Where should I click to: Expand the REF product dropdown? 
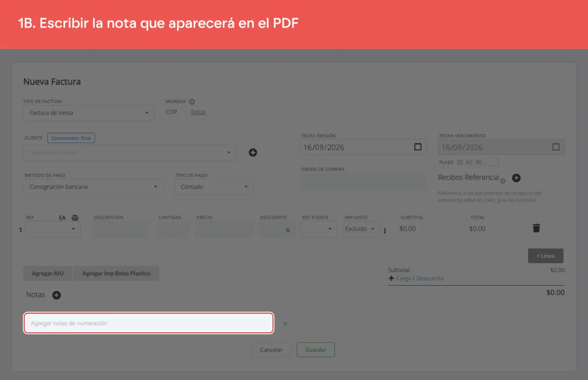tap(53, 229)
